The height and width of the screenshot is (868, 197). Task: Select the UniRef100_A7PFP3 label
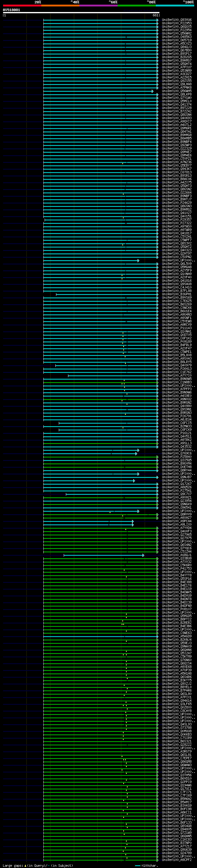(x=177, y=389)
